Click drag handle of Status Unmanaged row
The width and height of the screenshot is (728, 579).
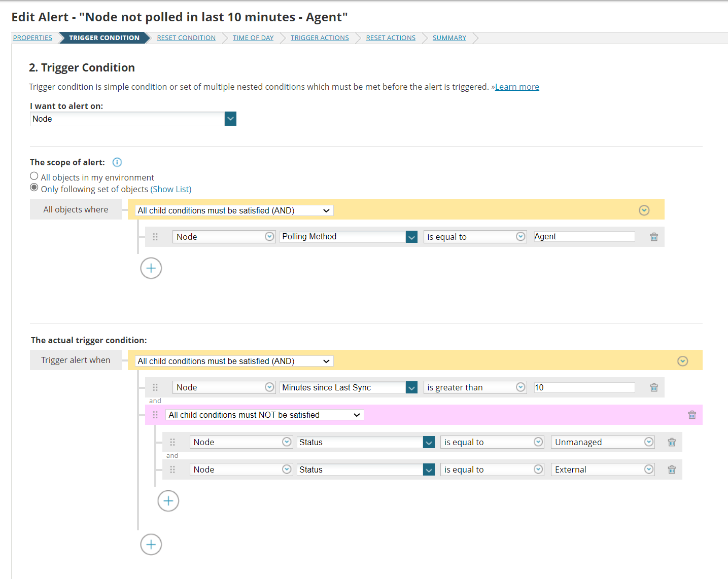(172, 442)
